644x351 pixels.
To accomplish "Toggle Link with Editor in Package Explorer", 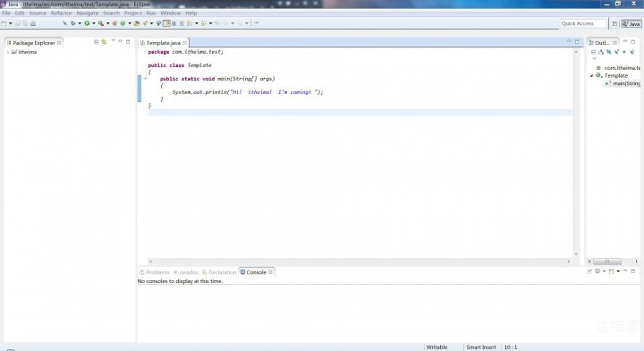I will pyautogui.click(x=104, y=42).
